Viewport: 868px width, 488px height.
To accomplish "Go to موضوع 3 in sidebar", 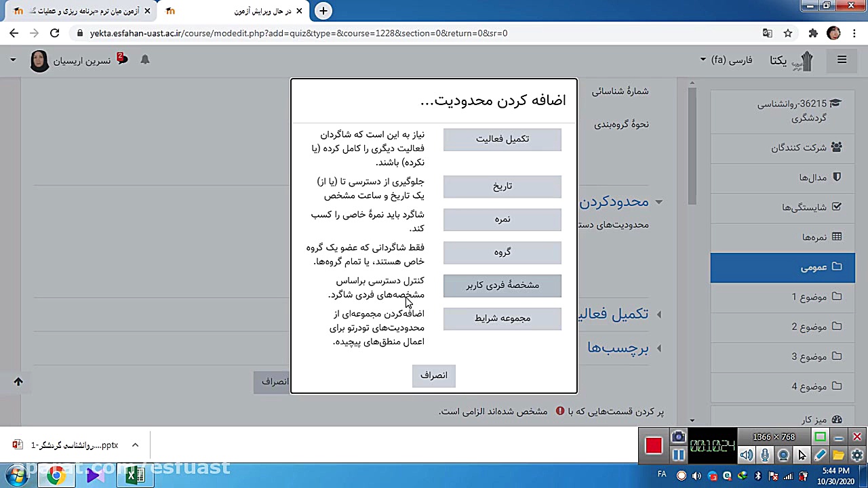I will (783, 357).
